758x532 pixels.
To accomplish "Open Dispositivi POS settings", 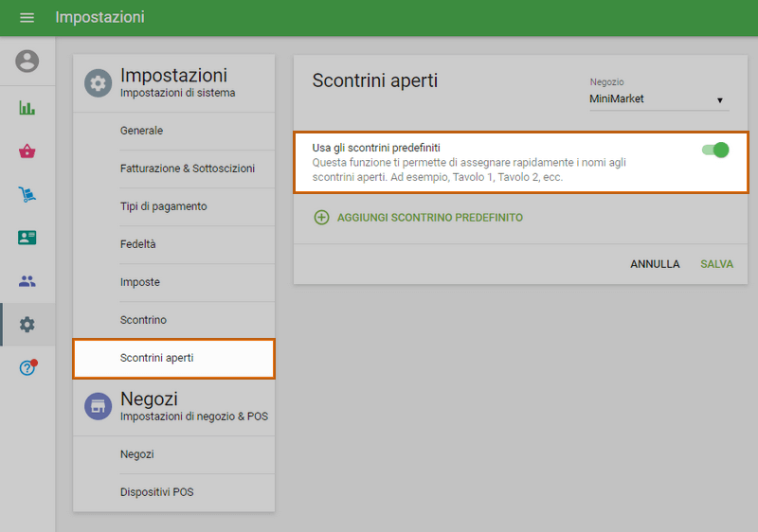I will 156,492.
